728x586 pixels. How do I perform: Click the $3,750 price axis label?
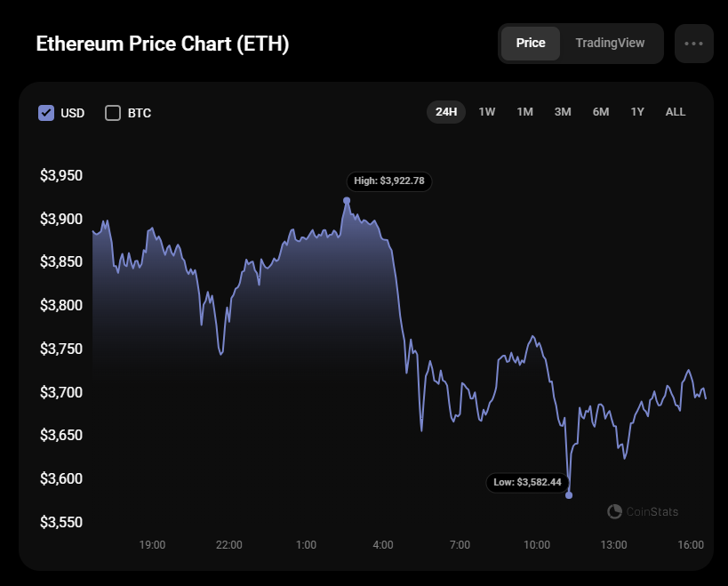click(x=61, y=349)
